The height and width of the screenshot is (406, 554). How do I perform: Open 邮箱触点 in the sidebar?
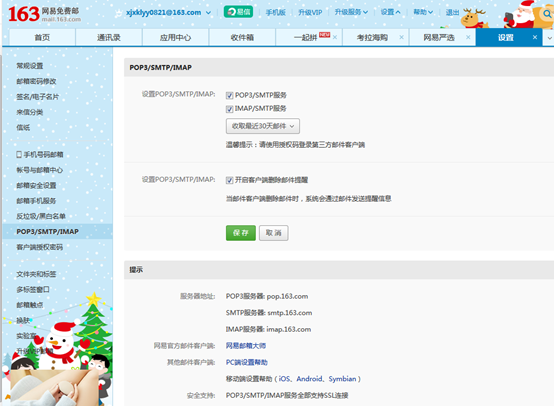click(30, 305)
